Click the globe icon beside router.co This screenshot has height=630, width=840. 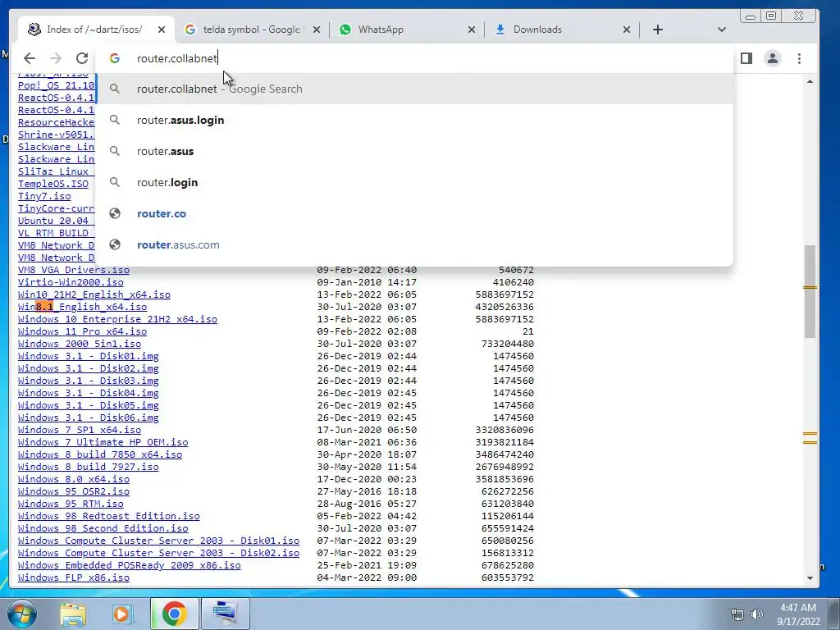click(115, 213)
